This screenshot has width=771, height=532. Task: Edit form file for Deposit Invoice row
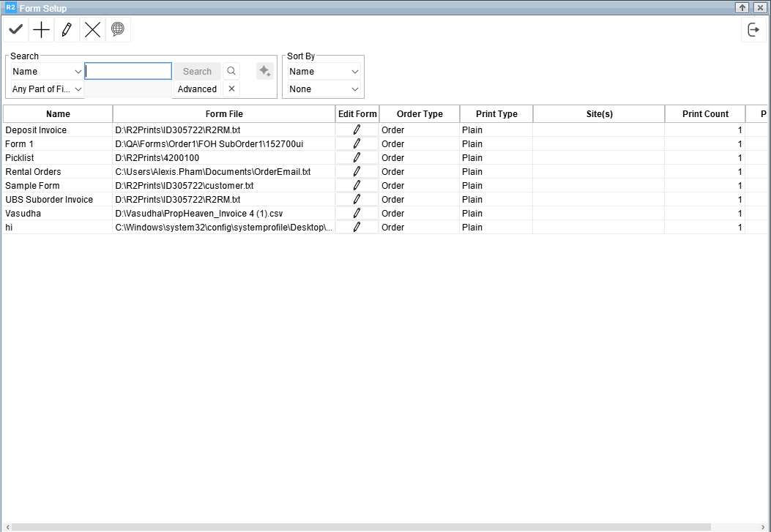pyautogui.click(x=357, y=130)
